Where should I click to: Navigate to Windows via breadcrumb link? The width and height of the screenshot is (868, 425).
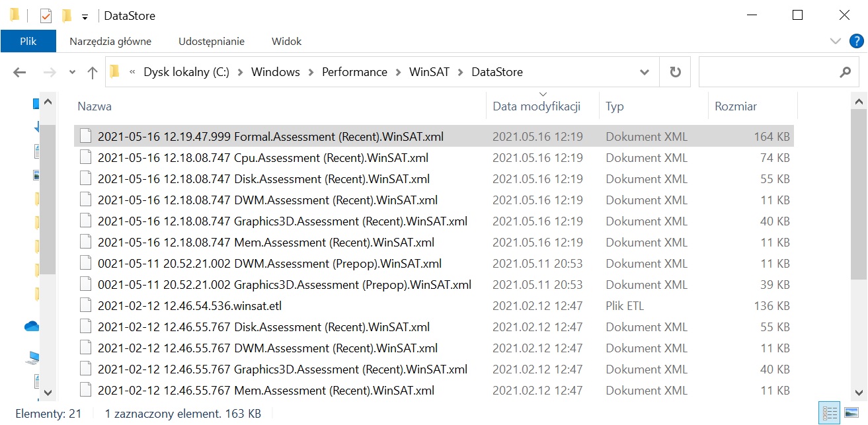point(276,72)
